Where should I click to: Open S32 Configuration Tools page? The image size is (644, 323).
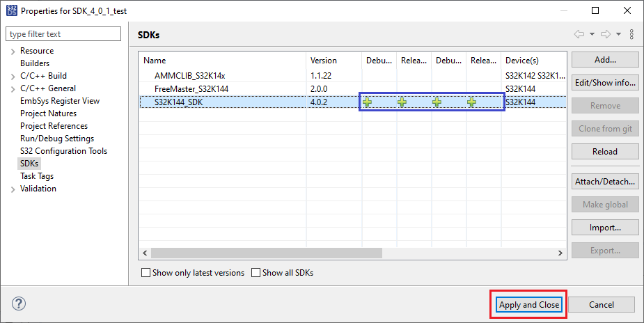63,151
